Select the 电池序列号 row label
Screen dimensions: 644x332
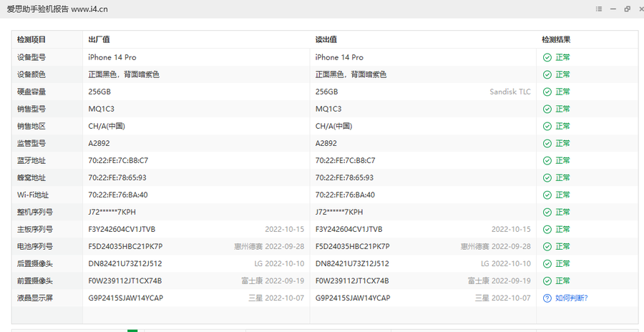(x=35, y=247)
